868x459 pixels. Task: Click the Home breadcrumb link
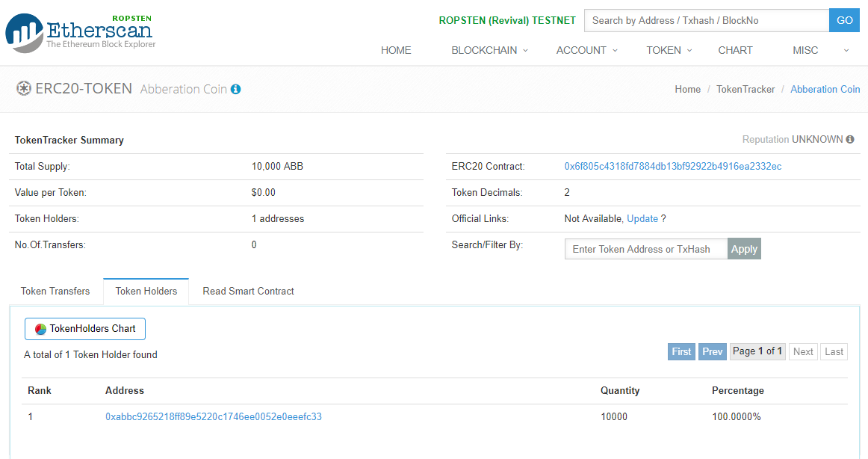687,89
